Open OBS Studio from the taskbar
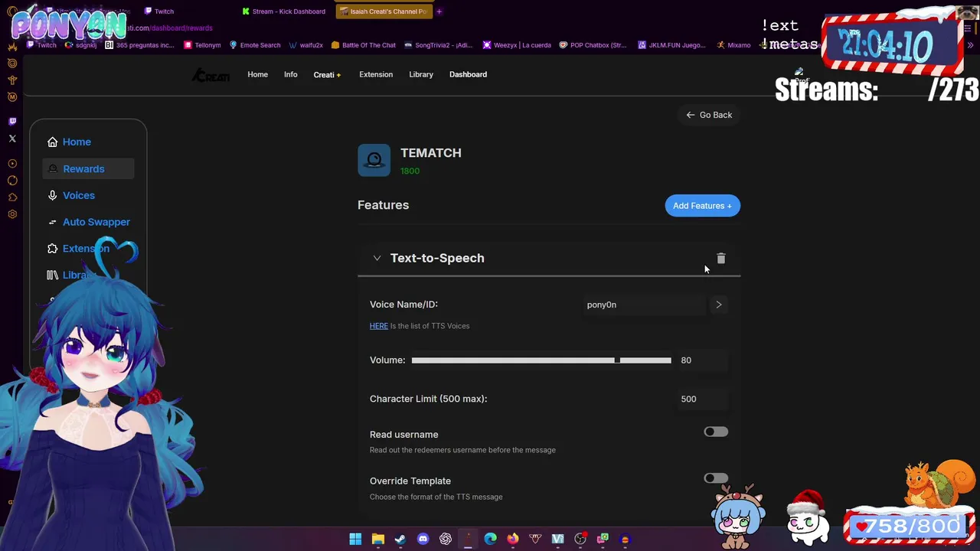The height and width of the screenshot is (551, 980). 580,539
